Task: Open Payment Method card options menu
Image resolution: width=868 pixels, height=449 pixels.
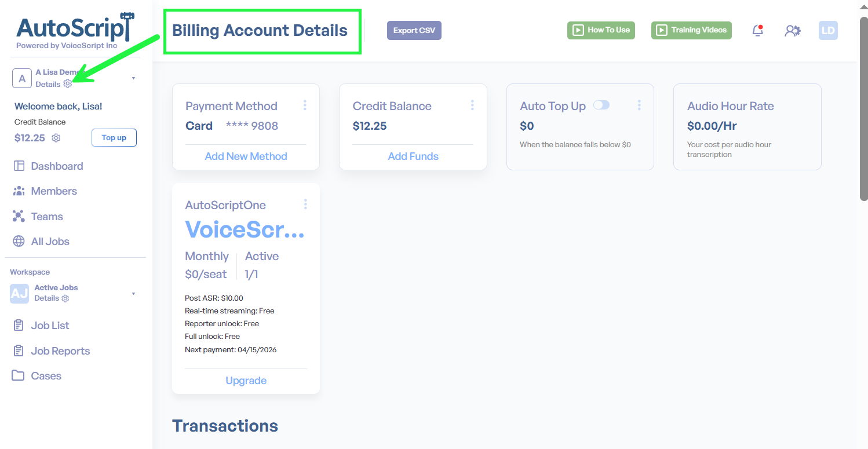Action: click(305, 105)
